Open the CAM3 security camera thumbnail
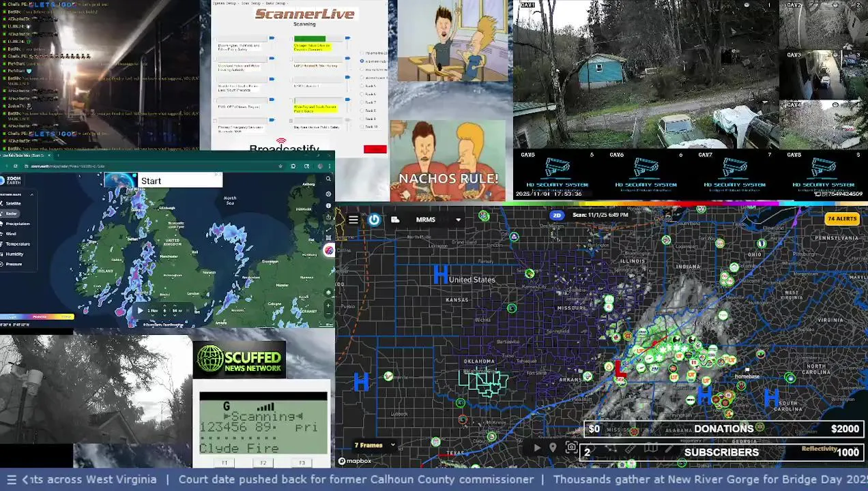This screenshot has width=868, height=491. coord(823,74)
